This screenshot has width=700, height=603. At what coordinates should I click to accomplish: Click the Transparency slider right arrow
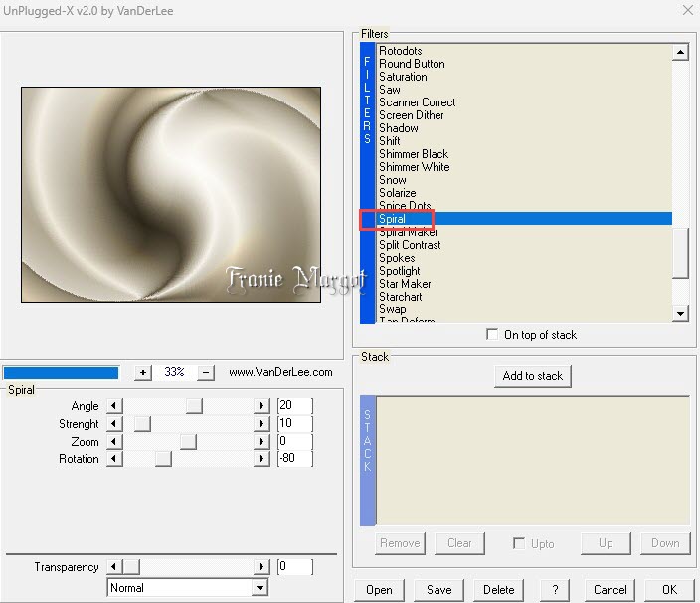tap(262, 567)
